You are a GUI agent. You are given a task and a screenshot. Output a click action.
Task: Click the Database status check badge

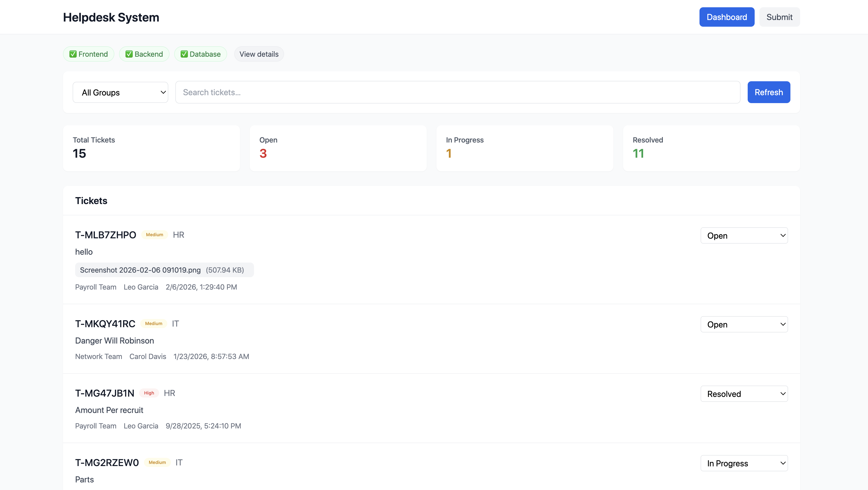201,54
